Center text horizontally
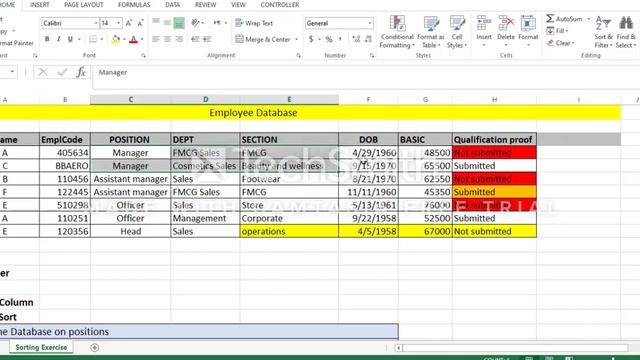Screen dimensions: 640x360 167,39
